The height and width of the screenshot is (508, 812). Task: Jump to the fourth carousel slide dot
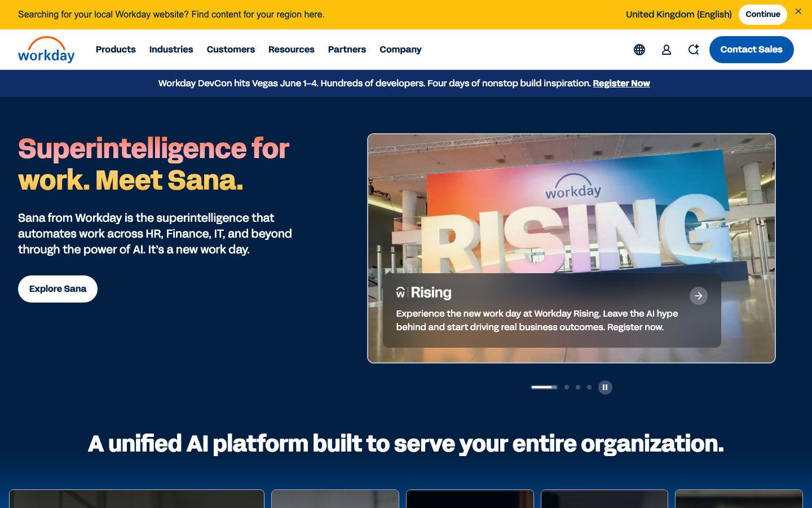[x=589, y=387]
